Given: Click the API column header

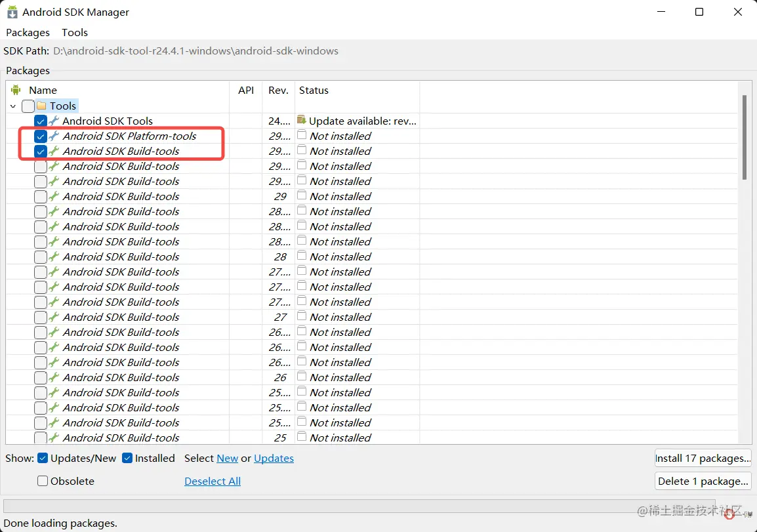Looking at the screenshot, I should pos(246,90).
